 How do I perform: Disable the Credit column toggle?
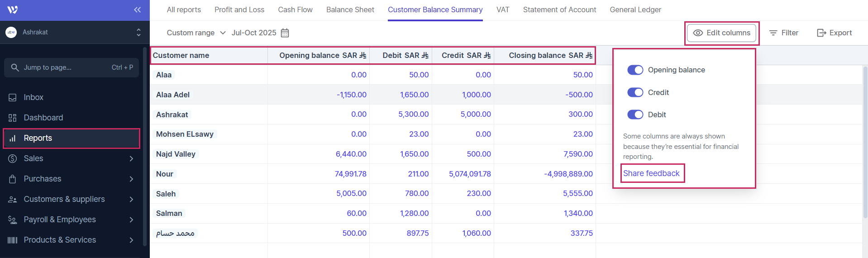pos(635,92)
